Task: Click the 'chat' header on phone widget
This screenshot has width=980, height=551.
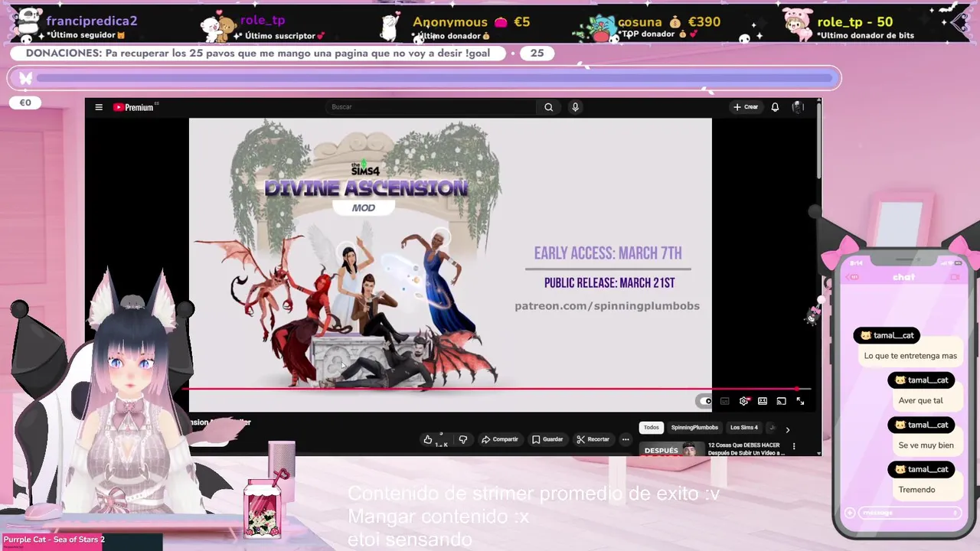Action: pyautogui.click(x=903, y=277)
